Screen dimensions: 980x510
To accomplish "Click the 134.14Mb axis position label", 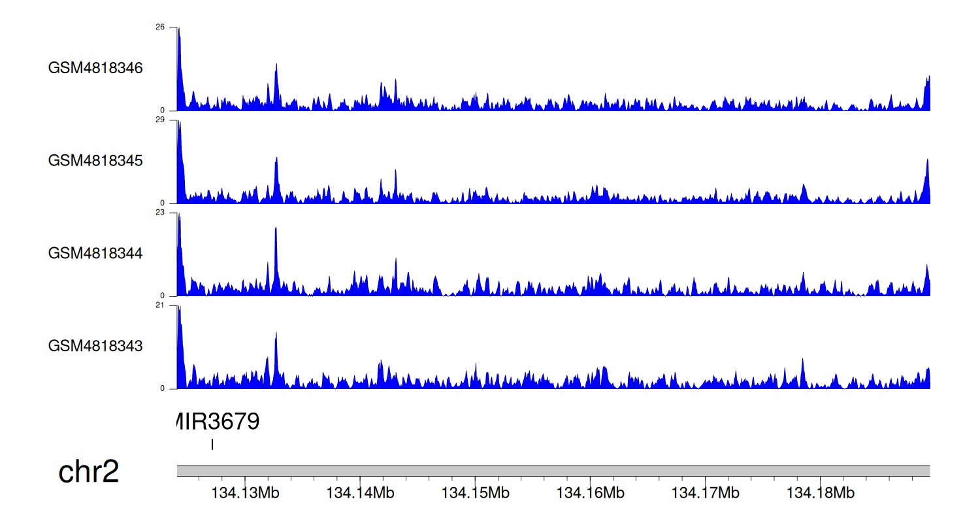I will (x=361, y=492).
